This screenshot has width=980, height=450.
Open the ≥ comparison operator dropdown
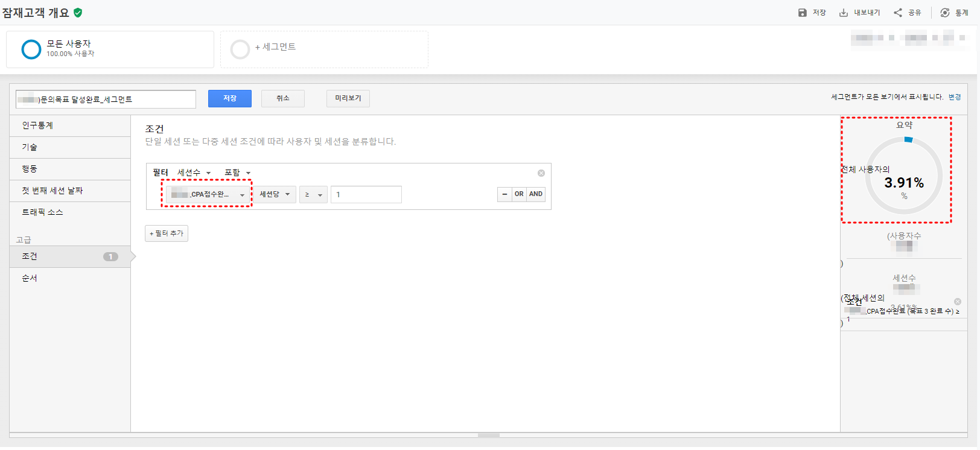click(314, 194)
